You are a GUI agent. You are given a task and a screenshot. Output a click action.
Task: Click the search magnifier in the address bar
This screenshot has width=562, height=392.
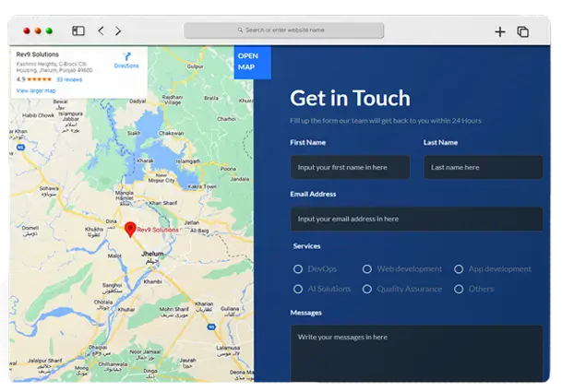(240, 30)
